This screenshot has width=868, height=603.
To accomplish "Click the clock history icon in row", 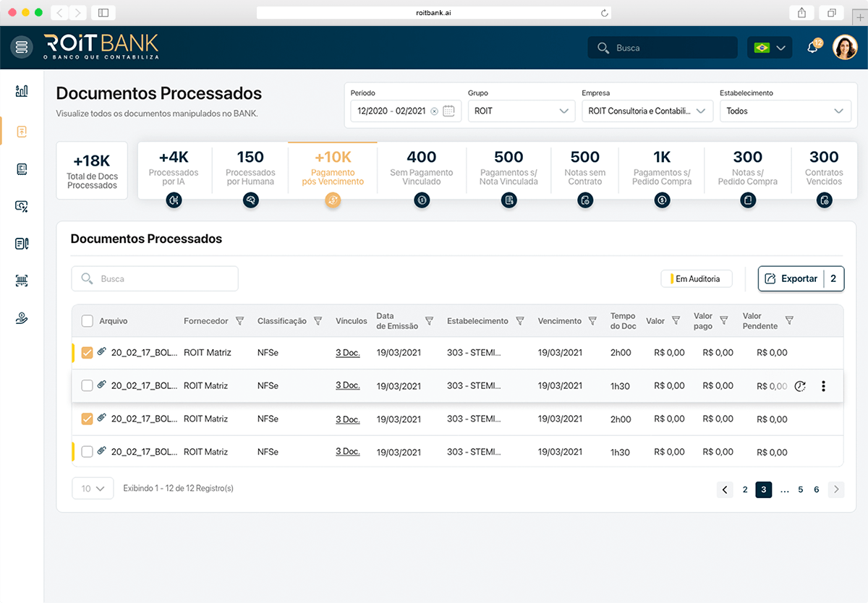I will coord(799,386).
